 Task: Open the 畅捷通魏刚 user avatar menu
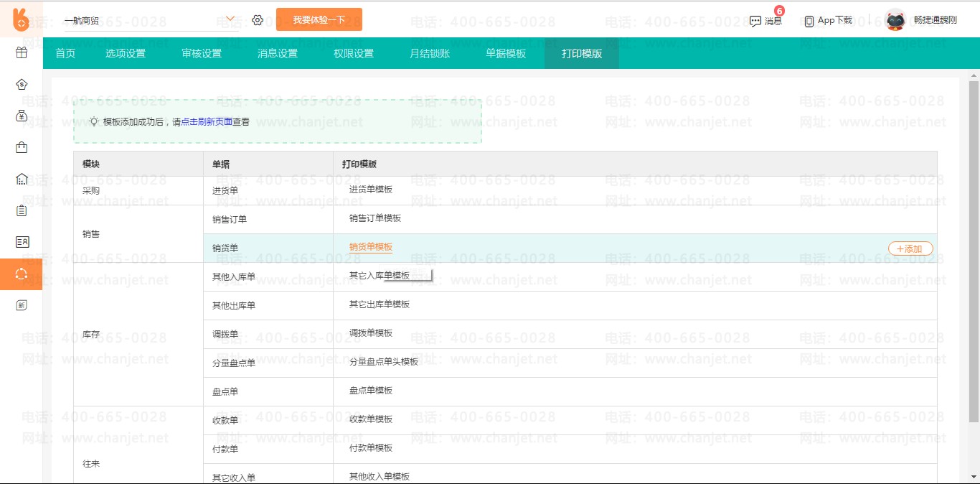895,20
